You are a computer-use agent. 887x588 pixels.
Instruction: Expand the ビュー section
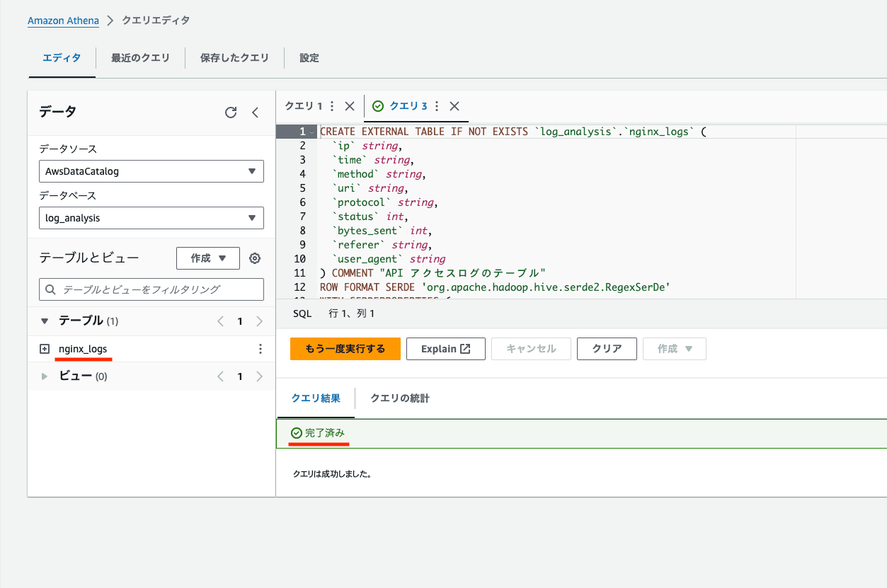pyautogui.click(x=45, y=376)
